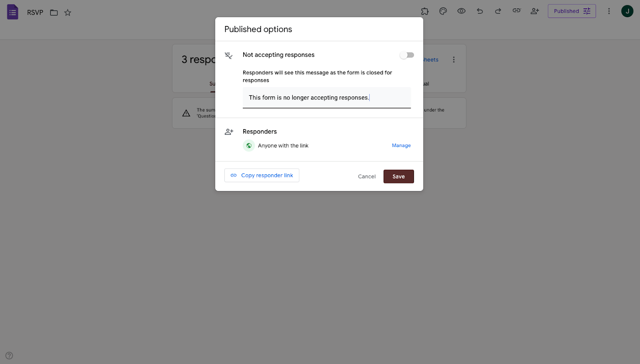Preview the form using the eye icon

tap(461, 11)
